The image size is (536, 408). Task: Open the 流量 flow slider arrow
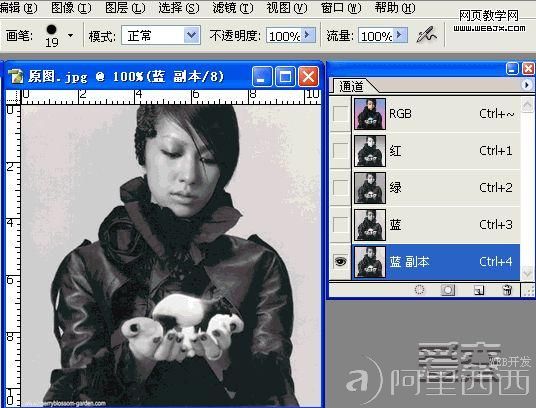pyautogui.click(x=400, y=35)
